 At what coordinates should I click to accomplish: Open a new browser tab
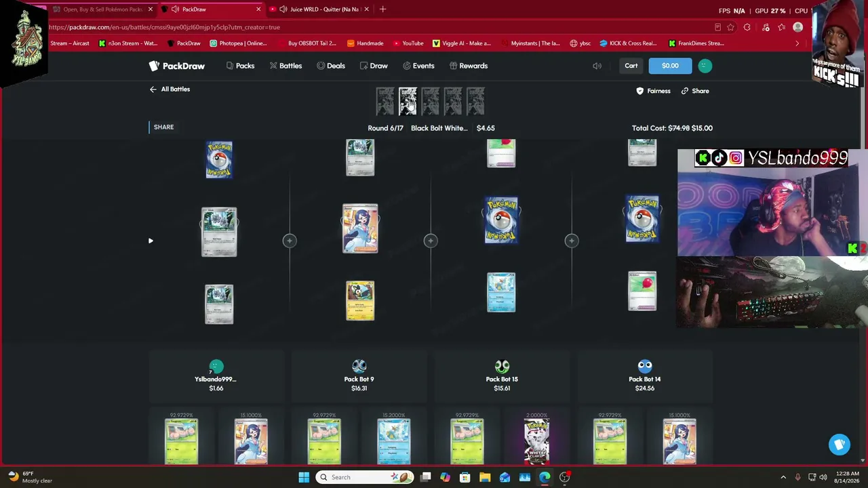point(382,9)
